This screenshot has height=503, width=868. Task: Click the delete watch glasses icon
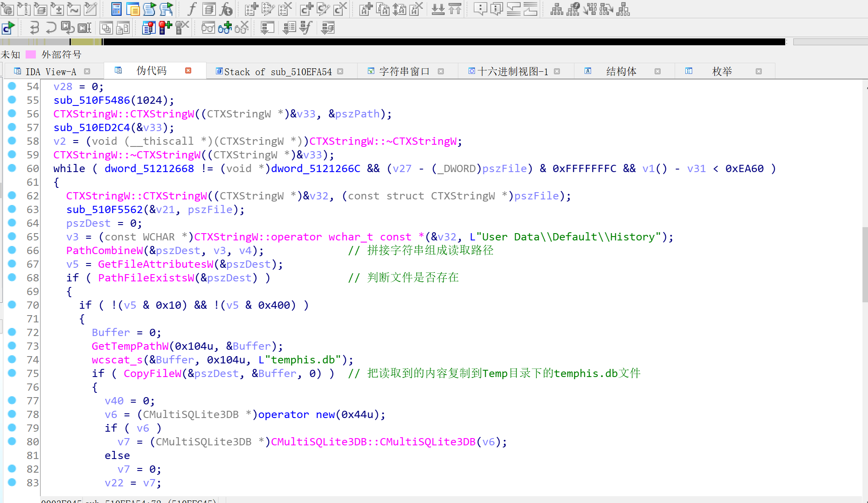pos(242,28)
